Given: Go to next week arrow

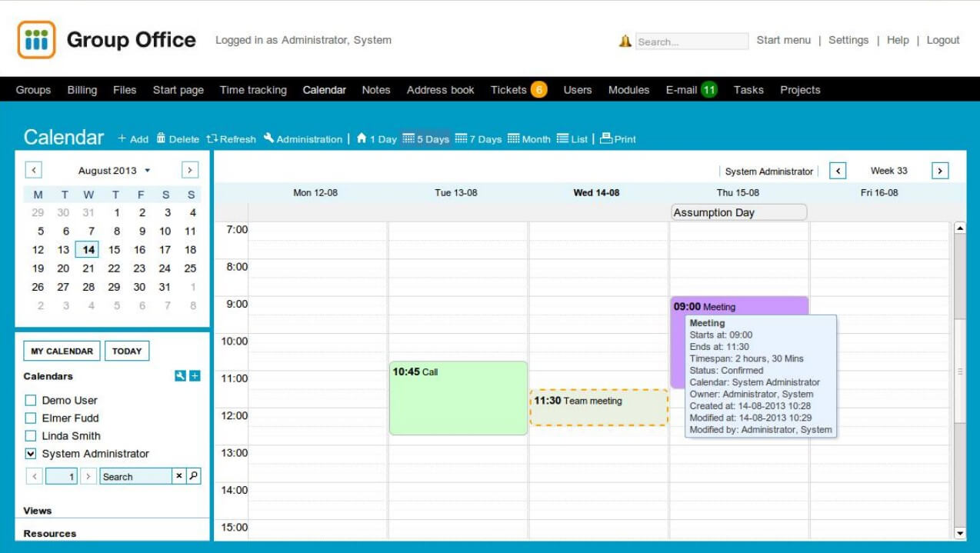Looking at the screenshot, I should coord(940,171).
